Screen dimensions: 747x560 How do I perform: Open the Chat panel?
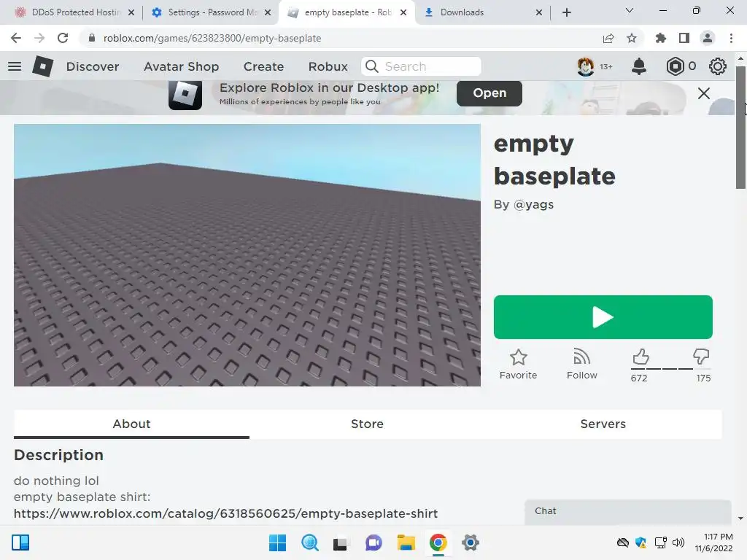(628, 511)
